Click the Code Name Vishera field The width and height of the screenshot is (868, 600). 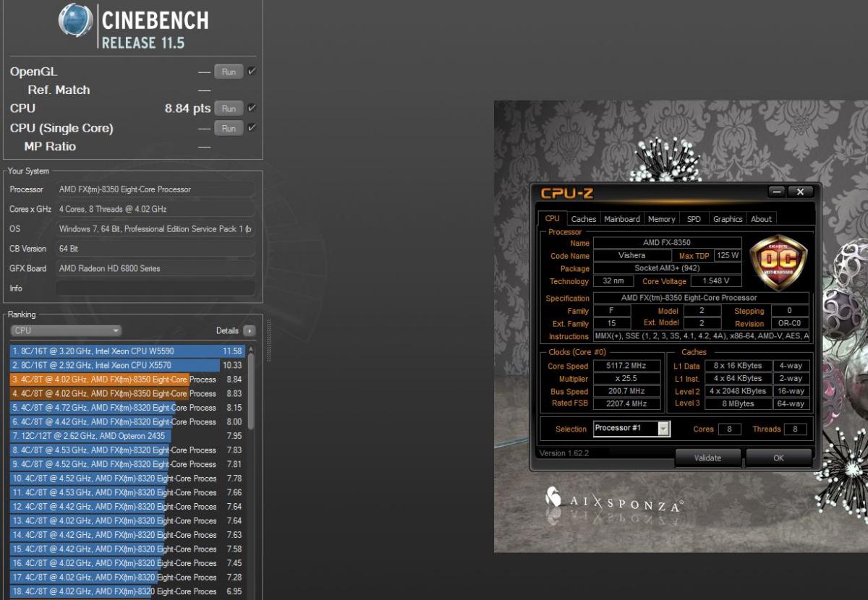click(x=631, y=255)
